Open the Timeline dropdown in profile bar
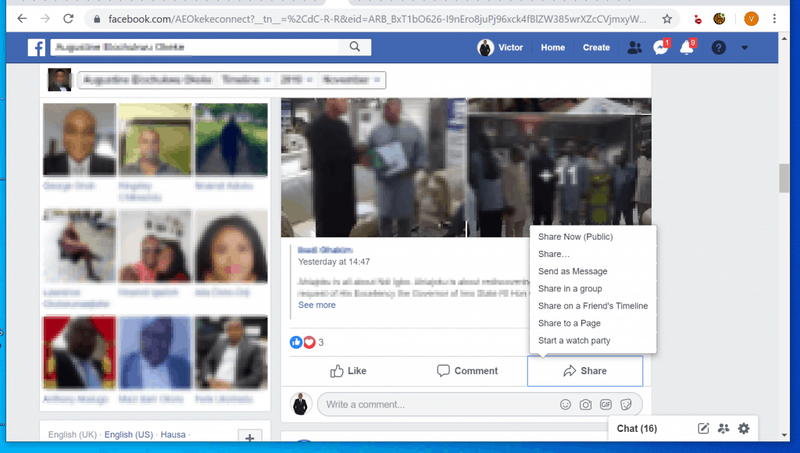Image resolution: width=800 pixels, height=453 pixels. [245, 80]
